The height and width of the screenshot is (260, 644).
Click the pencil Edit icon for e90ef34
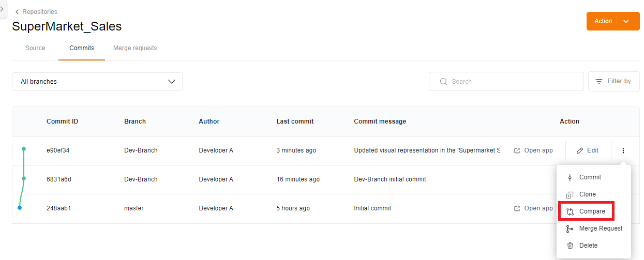click(580, 151)
